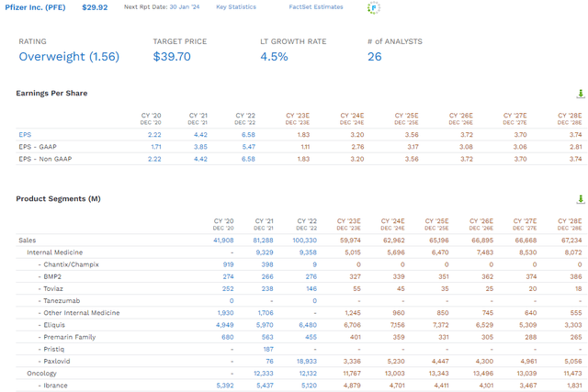Click the 4.5% LT growth rate
Viewport: 588px width, 392px height.
[274, 57]
